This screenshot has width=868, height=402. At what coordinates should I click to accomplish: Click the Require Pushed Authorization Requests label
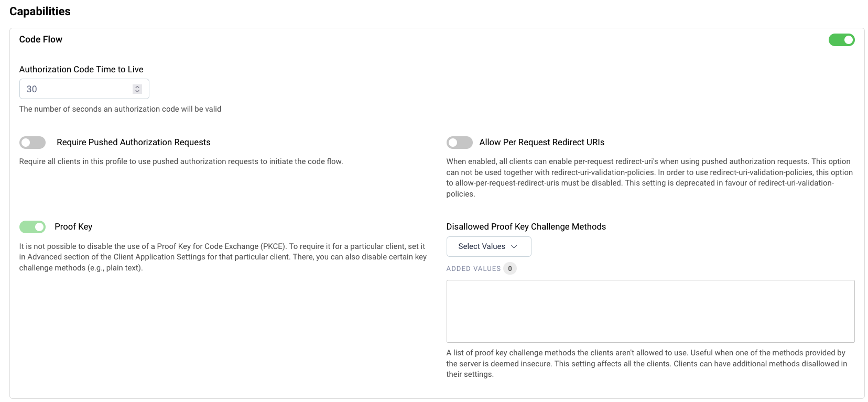coord(133,143)
